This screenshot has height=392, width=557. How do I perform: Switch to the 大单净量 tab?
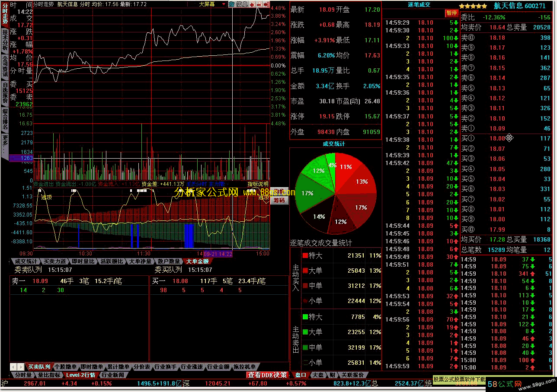140,261
